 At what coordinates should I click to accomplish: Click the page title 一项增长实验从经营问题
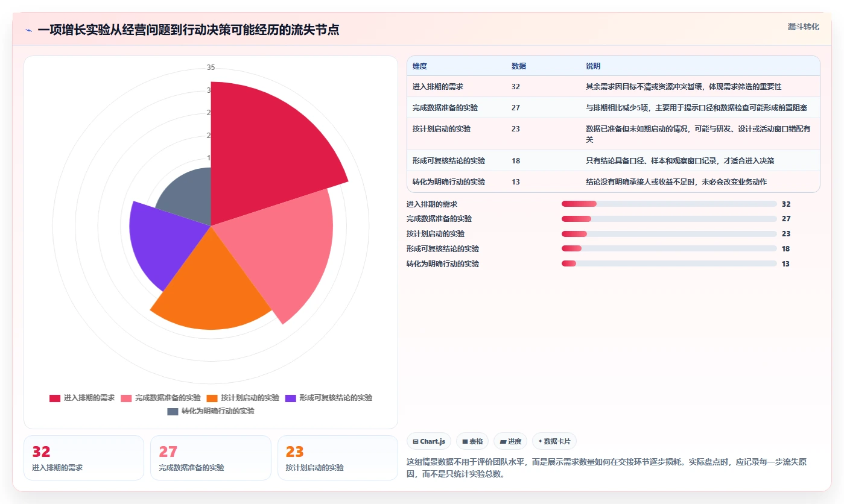188,30
